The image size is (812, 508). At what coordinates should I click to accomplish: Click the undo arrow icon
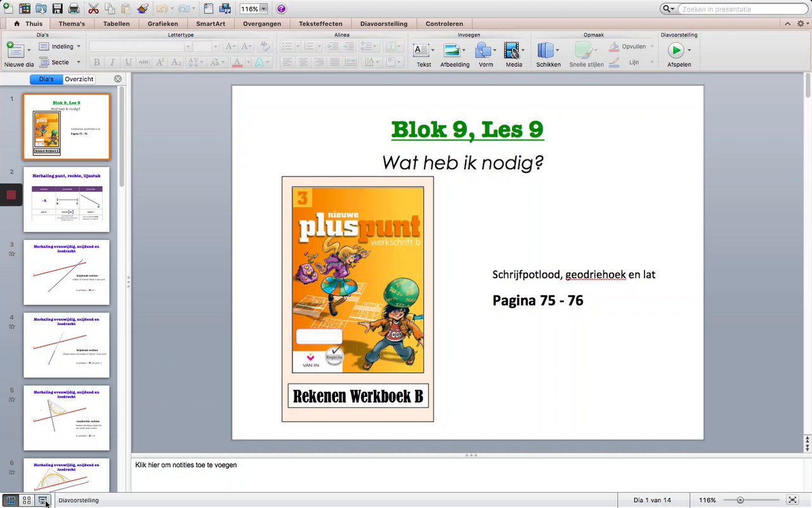[x=161, y=9]
